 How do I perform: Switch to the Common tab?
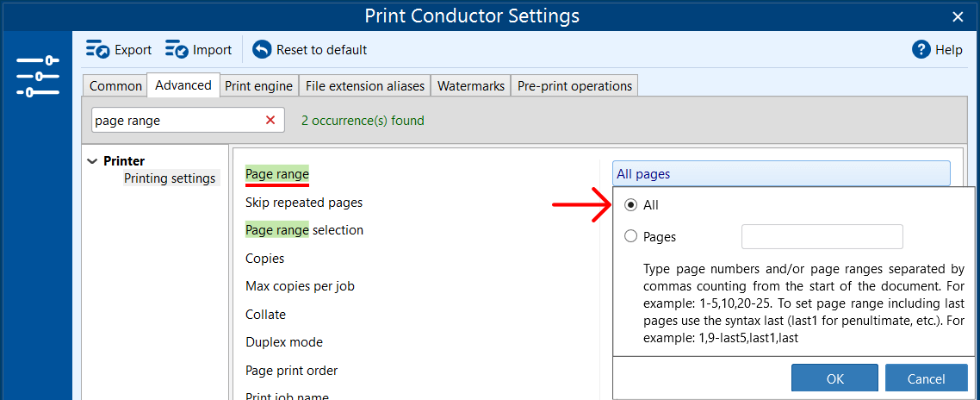115,86
